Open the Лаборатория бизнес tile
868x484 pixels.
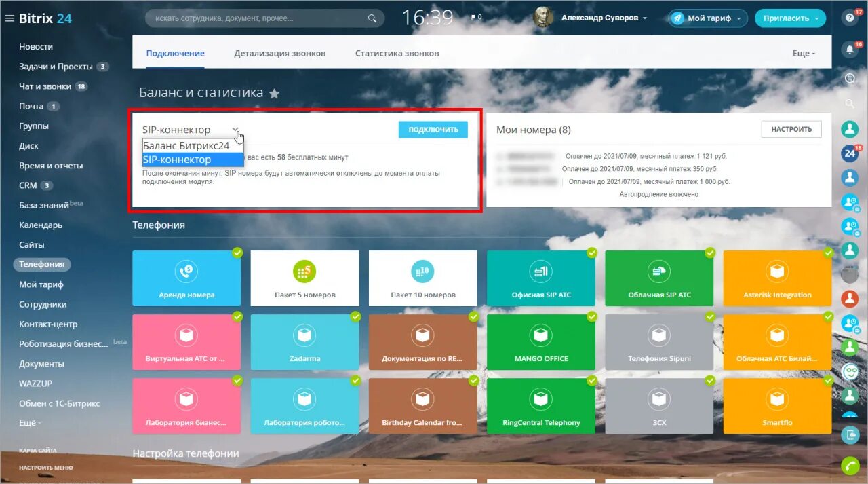pyautogui.click(x=186, y=406)
